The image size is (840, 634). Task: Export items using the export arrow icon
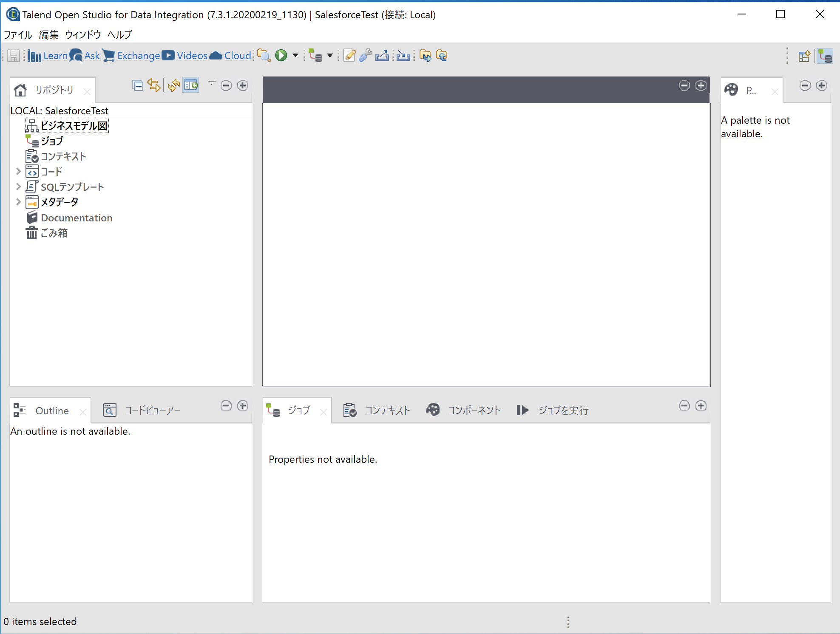click(x=382, y=55)
